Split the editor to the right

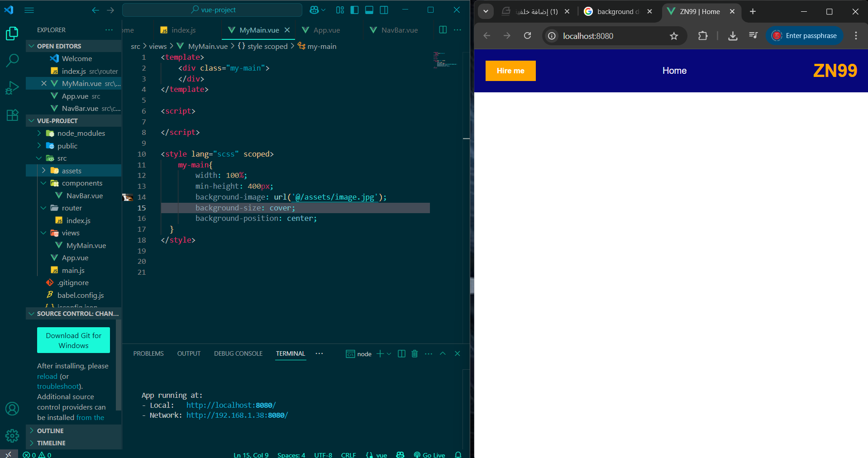443,30
